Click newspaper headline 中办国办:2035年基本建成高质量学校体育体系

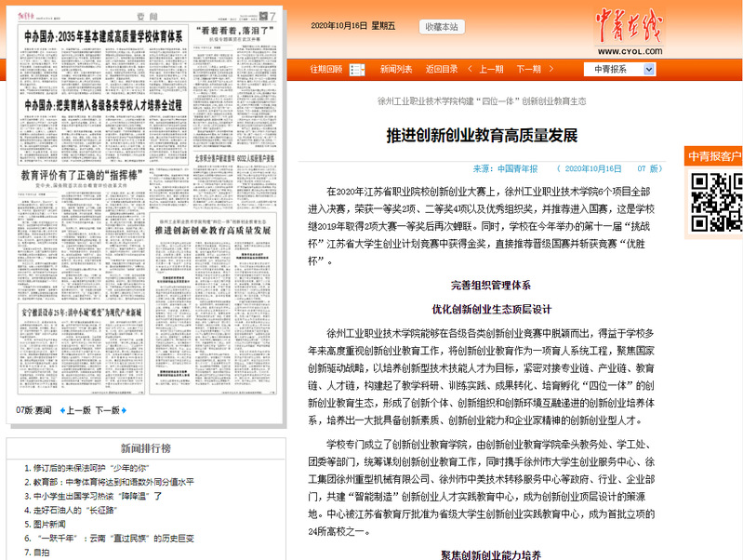click(102, 33)
